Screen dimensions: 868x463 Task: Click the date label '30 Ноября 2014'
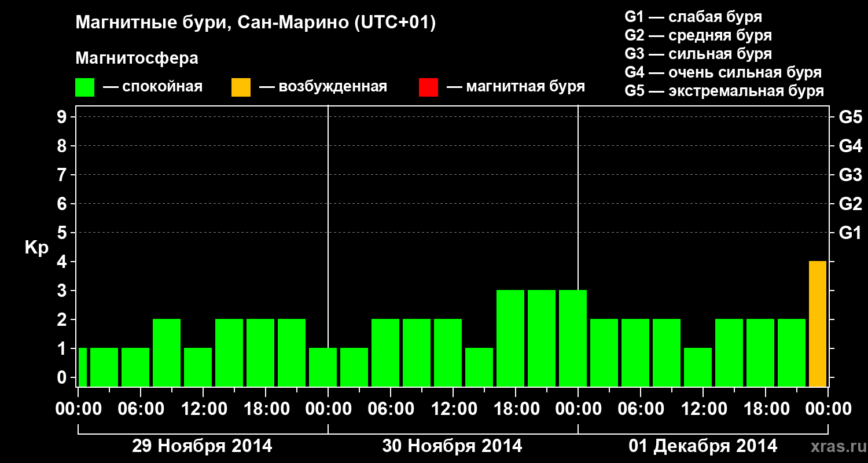point(452,446)
